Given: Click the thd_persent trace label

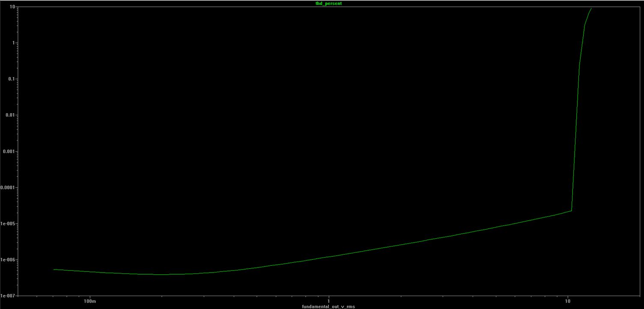Looking at the screenshot, I should tap(328, 3).
